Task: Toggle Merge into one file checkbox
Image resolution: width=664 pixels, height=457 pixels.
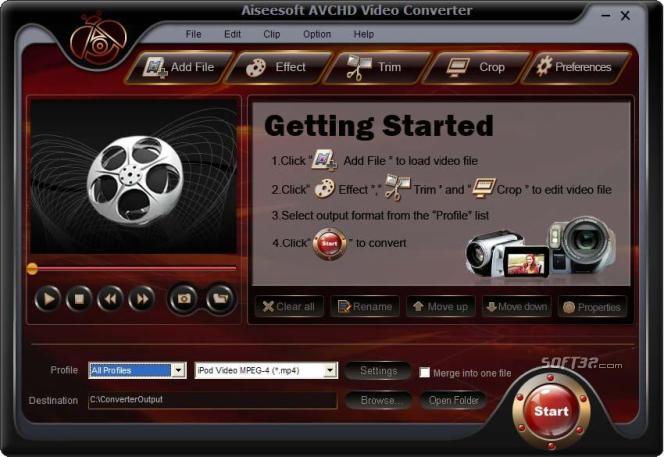Action: pos(424,373)
